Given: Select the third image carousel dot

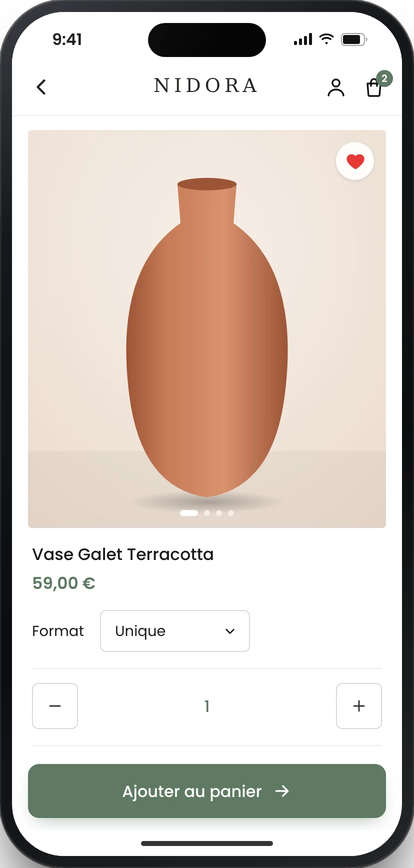Looking at the screenshot, I should pos(219,513).
